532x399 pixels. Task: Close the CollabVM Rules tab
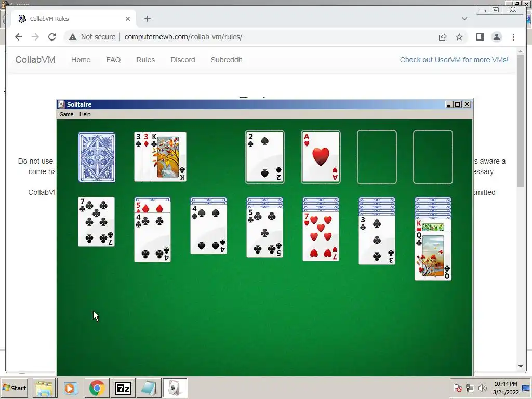tap(128, 19)
